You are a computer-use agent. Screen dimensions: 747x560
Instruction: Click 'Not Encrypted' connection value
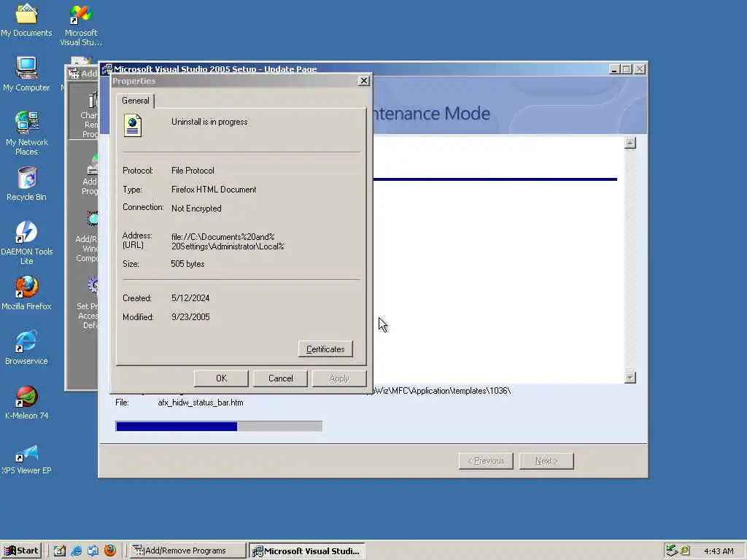pyautogui.click(x=196, y=209)
